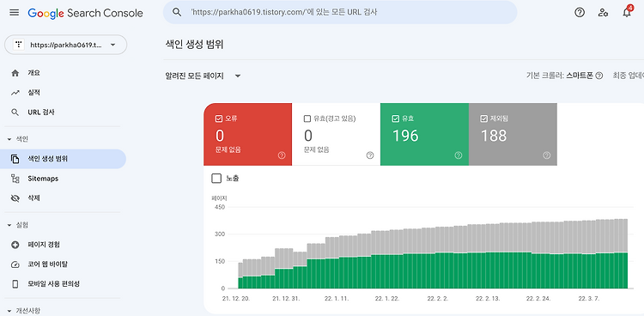Screen dimensions: 644x316
Task: Click help icon in gray 제외됨 card
Action: (x=547, y=155)
